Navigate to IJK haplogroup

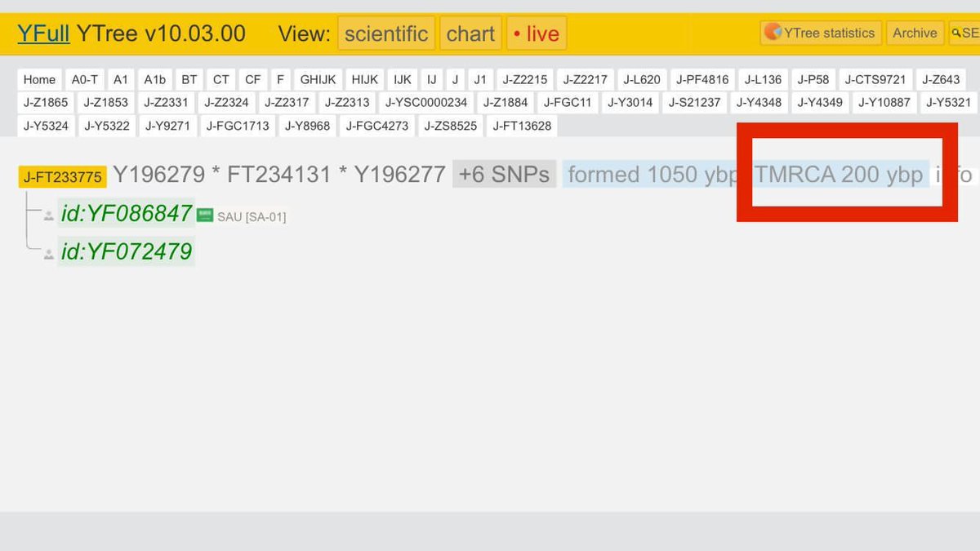point(403,79)
